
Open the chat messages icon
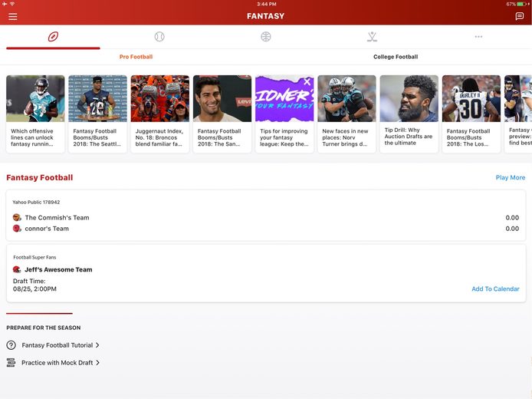519,16
